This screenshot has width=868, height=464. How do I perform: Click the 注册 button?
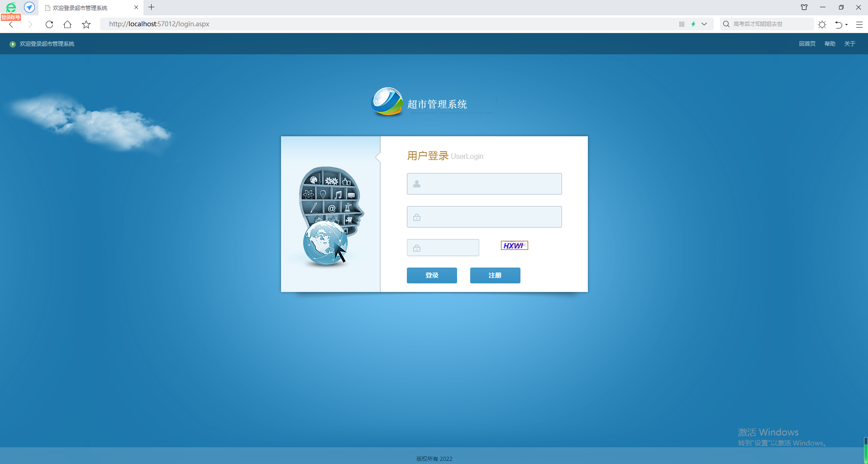(x=495, y=275)
